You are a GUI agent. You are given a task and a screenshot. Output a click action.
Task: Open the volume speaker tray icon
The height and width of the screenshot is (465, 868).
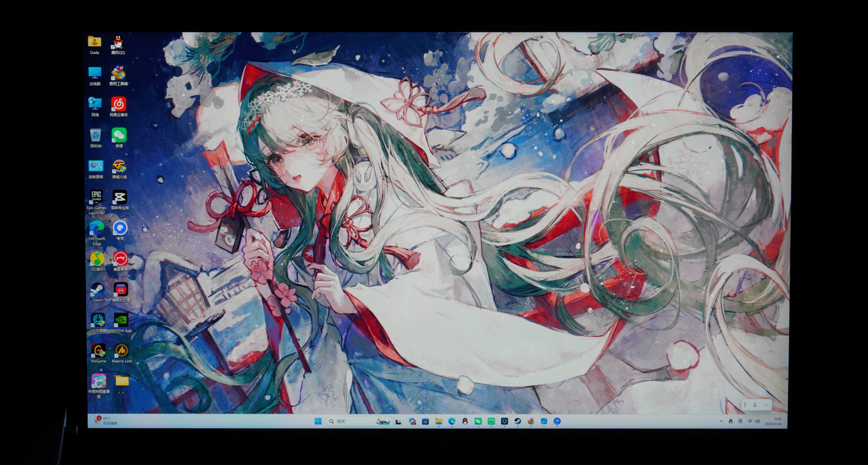758,421
